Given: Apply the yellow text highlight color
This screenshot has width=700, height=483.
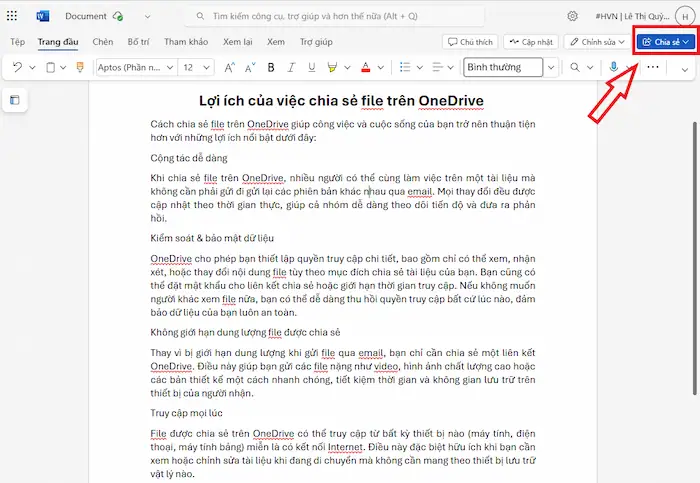Looking at the screenshot, I should 332,67.
